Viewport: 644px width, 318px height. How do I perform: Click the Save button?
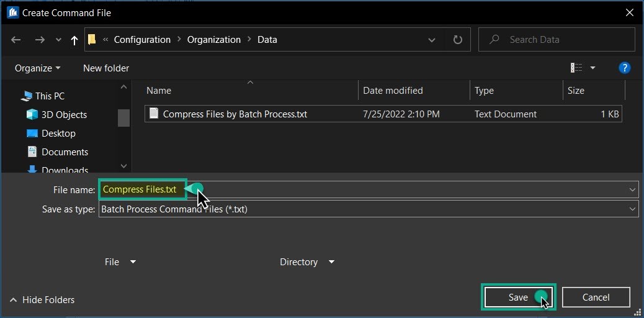[x=518, y=298]
